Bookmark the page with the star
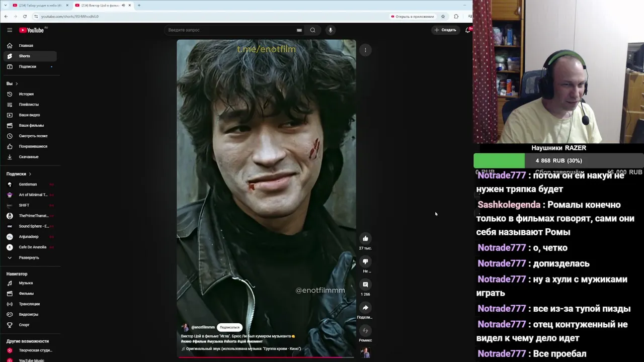Image resolution: width=644 pixels, height=362 pixels. point(443,16)
